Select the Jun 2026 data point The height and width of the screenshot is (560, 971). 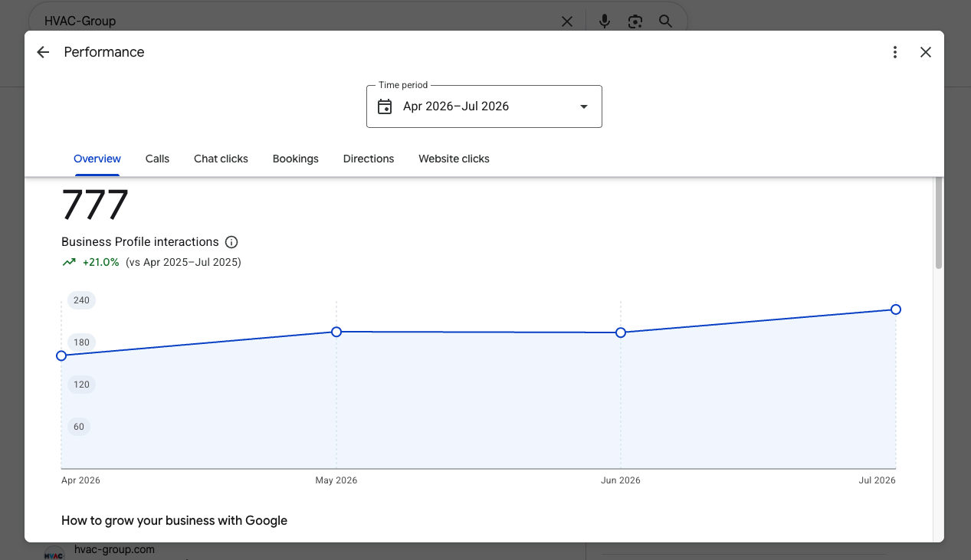621,332
